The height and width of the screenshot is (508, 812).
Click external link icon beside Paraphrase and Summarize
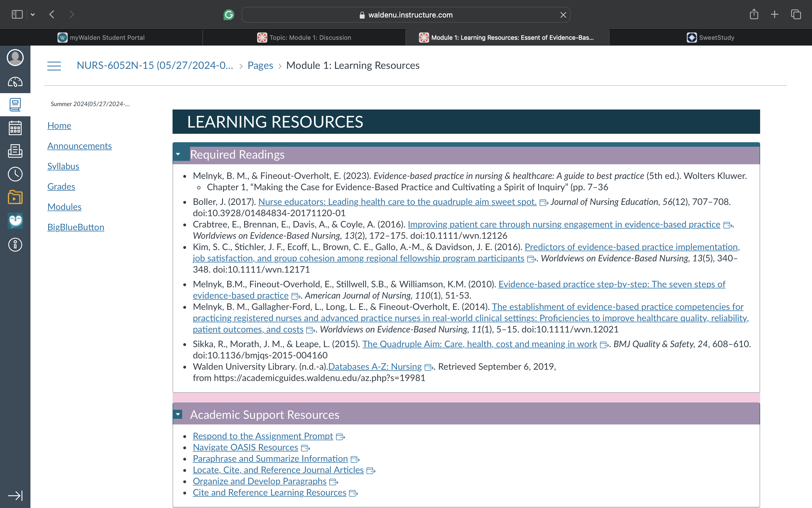point(355,460)
